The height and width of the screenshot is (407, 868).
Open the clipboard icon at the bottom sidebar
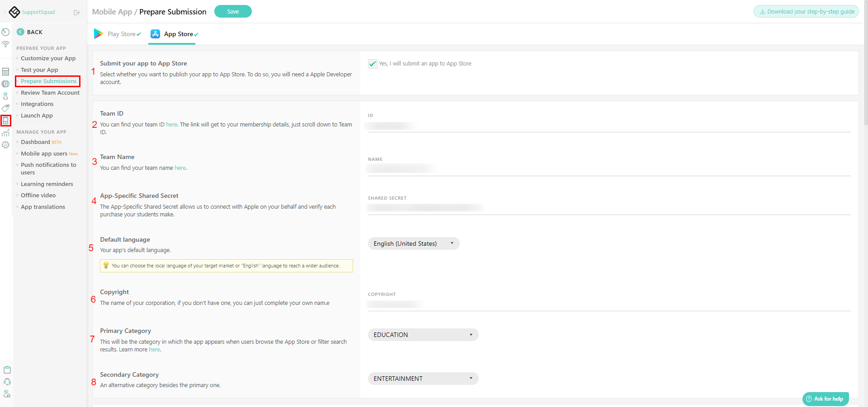[8, 370]
